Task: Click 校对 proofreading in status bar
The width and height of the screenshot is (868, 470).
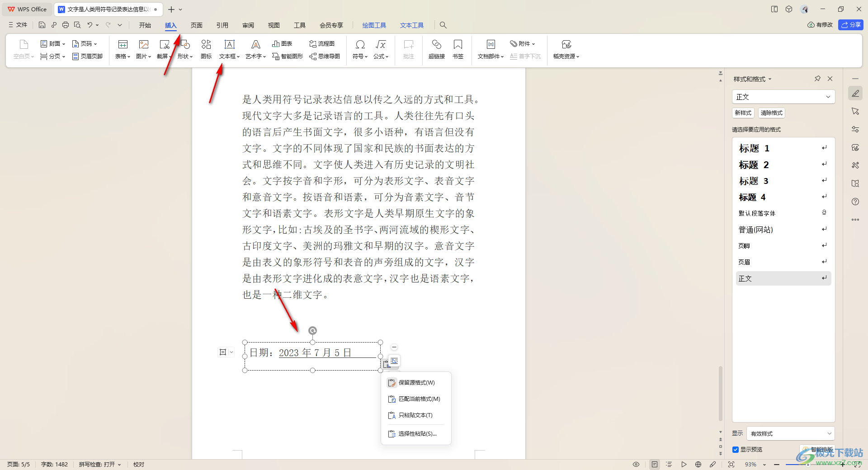Action: [139, 465]
